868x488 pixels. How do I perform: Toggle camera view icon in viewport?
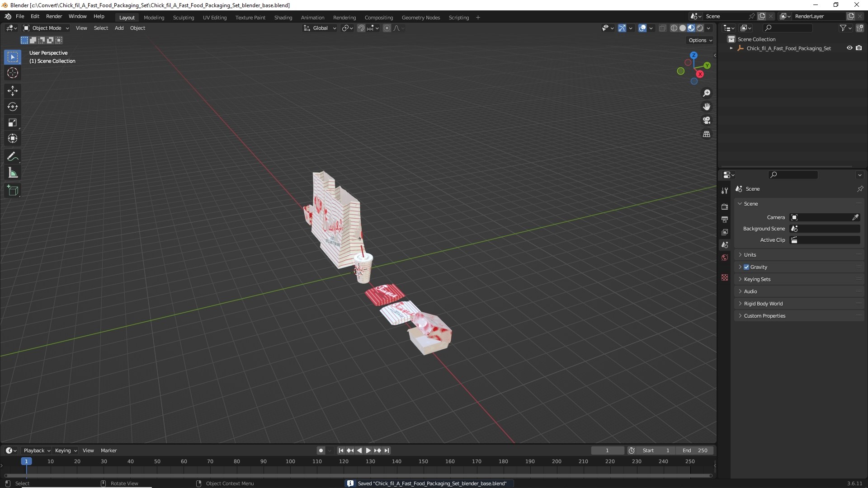(707, 120)
